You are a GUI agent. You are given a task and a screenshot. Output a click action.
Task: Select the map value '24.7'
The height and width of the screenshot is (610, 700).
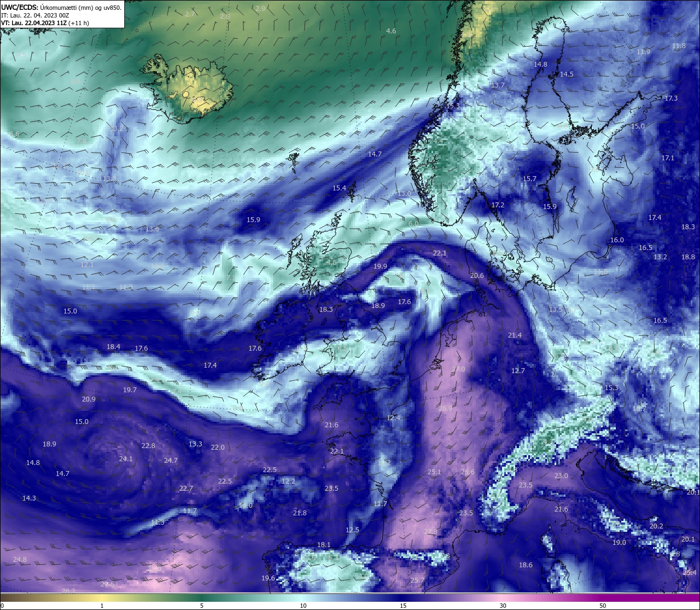[x=171, y=460]
